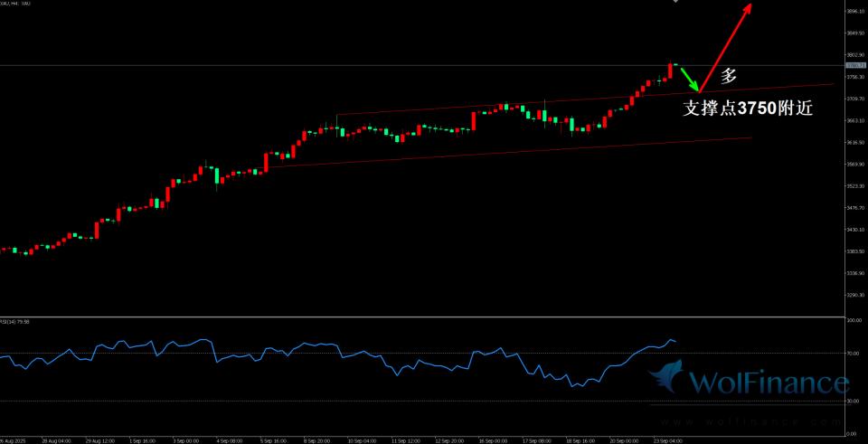This screenshot has height=444, width=868.
Task: Click the 3896.10 price axis label
Action: click(856, 11)
